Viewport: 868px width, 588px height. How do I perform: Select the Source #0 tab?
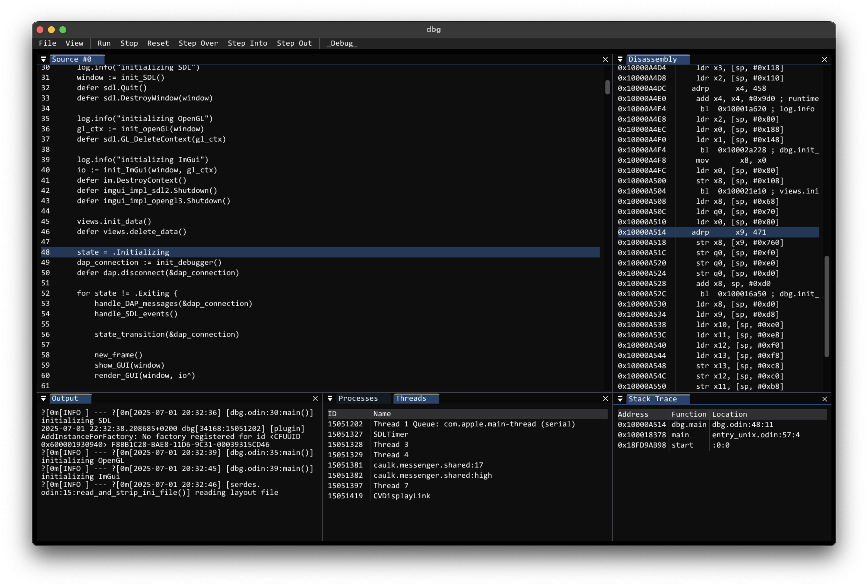pyautogui.click(x=77, y=59)
